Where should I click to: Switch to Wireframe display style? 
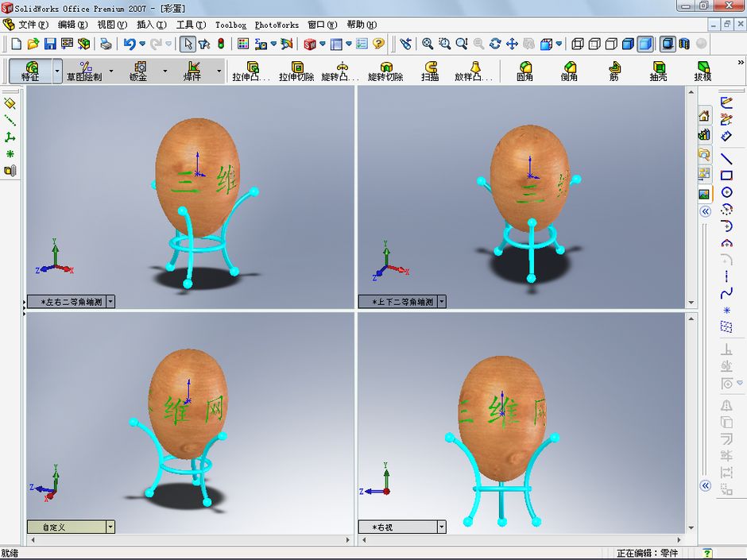pos(578,44)
